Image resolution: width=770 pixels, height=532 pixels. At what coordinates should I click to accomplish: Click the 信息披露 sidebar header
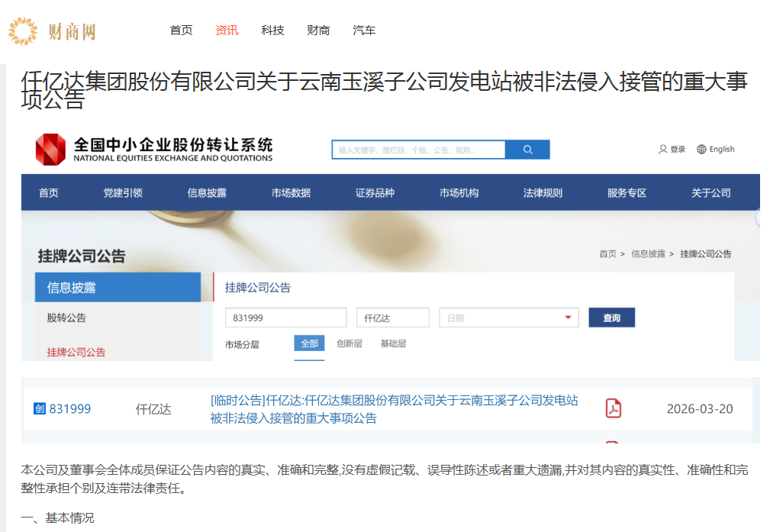tap(118, 287)
